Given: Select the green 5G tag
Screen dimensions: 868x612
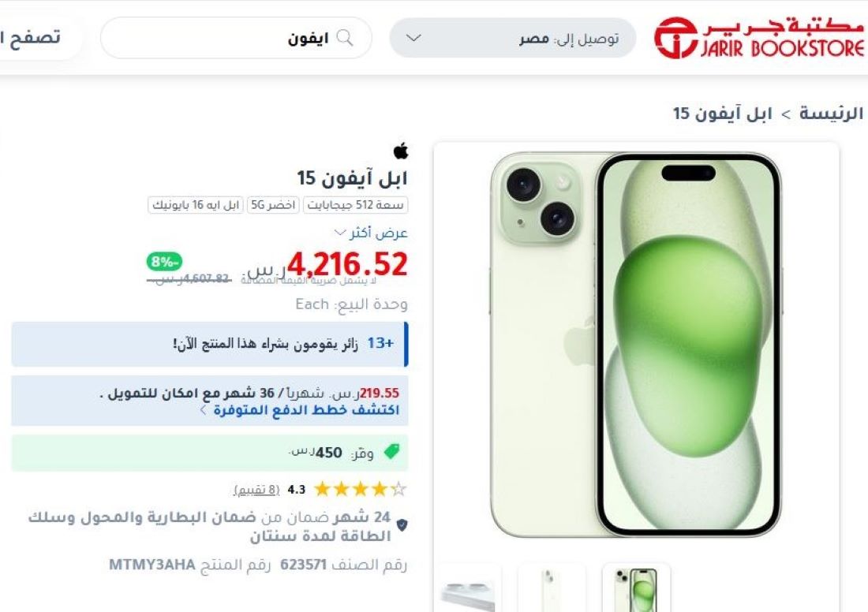Looking at the screenshot, I should [273, 205].
